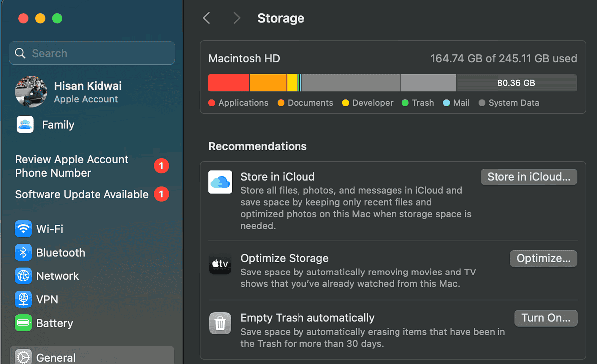Click the 164.74 GB of 245.11 GB used text
The height and width of the screenshot is (364, 597).
[x=503, y=59]
